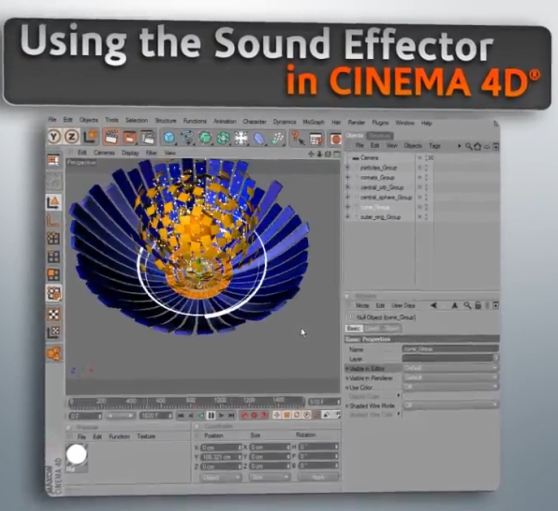Open the Array modeling objects icon
The height and width of the screenshot is (511, 558).
point(223,138)
